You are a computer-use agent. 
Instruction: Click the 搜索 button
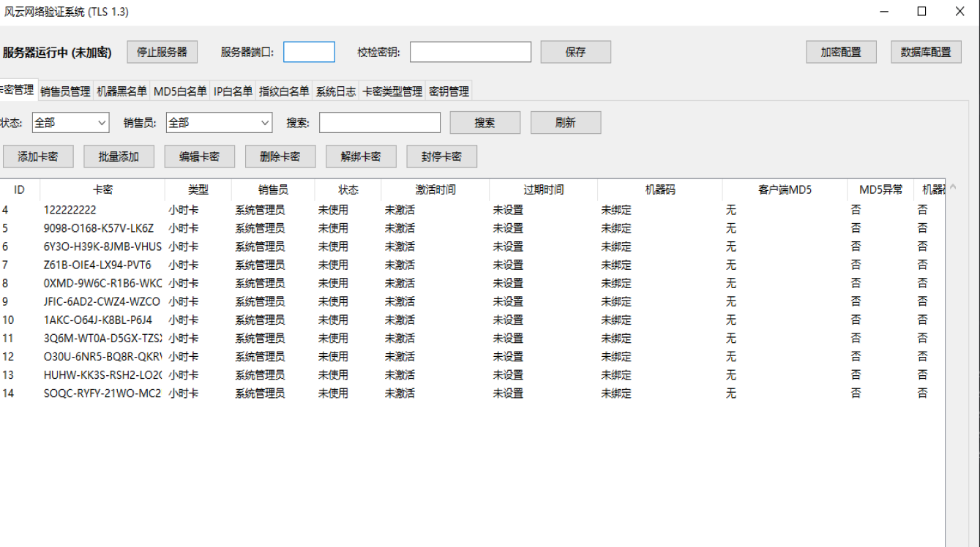point(485,123)
